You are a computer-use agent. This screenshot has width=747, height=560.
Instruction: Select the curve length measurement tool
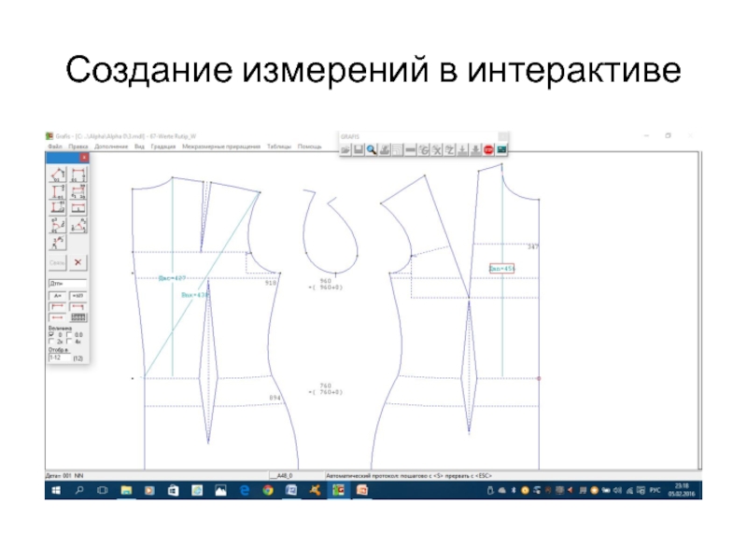pyautogui.click(x=58, y=225)
